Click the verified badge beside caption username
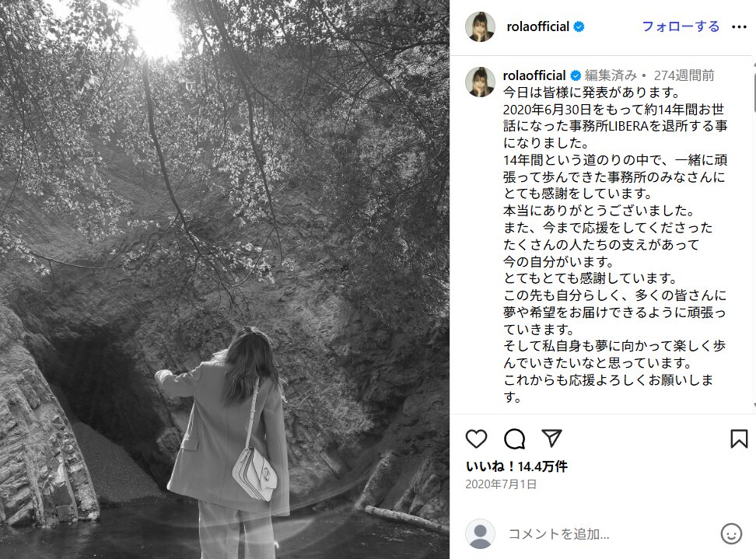Image resolution: width=756 pixels, height=559 pixels. 576,75
